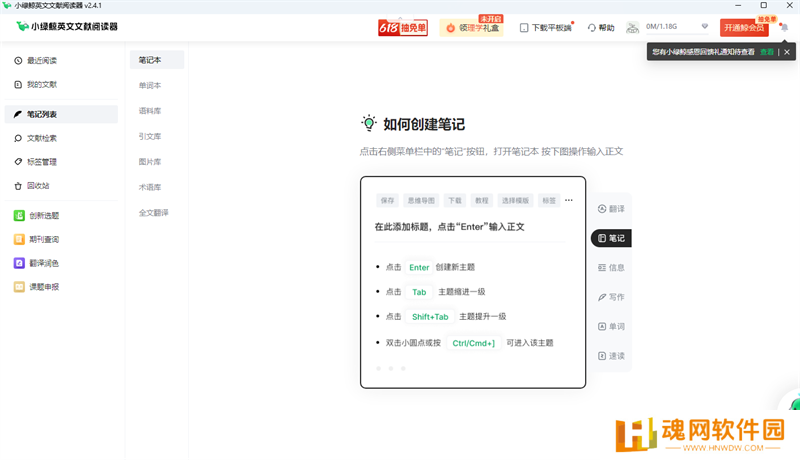Image resolution: width=800 pixels, height=460 pixels.
Task: Dismiss the notification popup with X
Action: click(x=787, y=52)
